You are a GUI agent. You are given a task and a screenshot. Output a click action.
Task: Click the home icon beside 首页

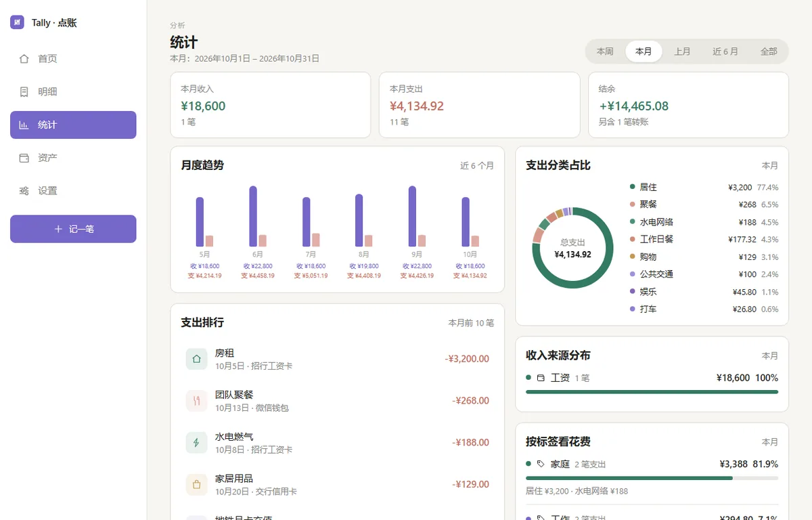[x=24, y=59]
